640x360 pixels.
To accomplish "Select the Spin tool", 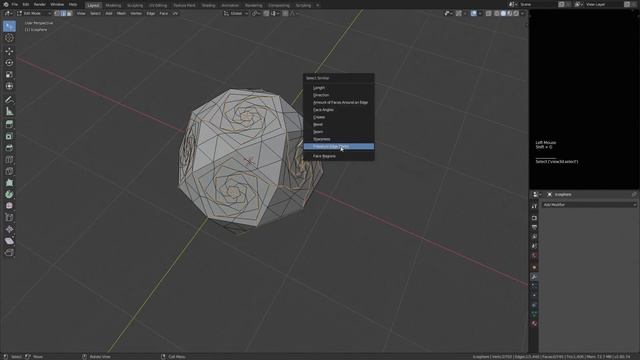I will (x=9, y=194).
